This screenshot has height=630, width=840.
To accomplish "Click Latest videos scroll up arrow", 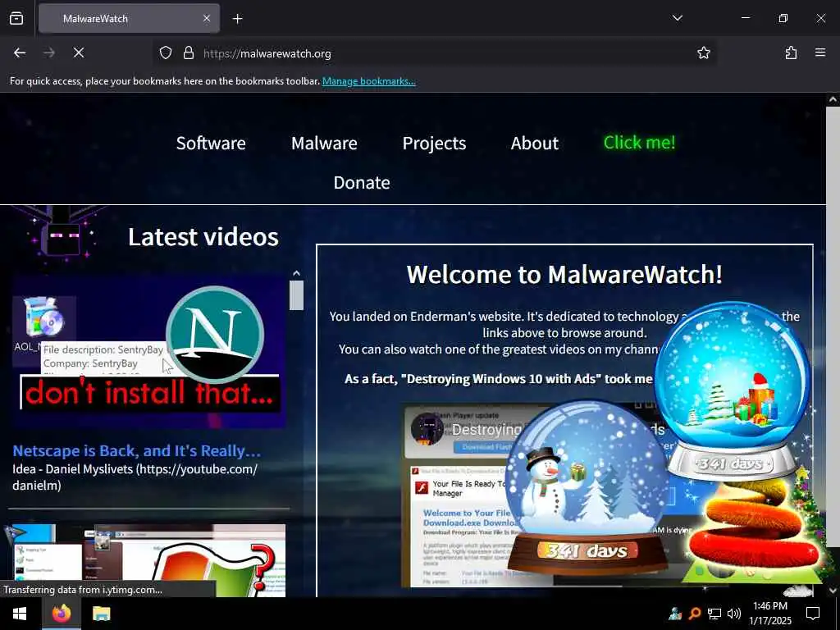I will pyautogui.click(x=296, y=273).
